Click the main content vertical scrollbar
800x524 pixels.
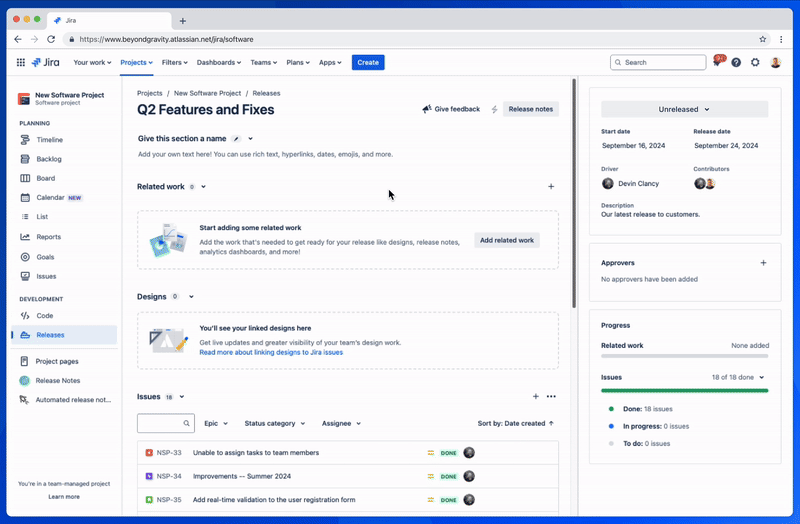(573, 193)
